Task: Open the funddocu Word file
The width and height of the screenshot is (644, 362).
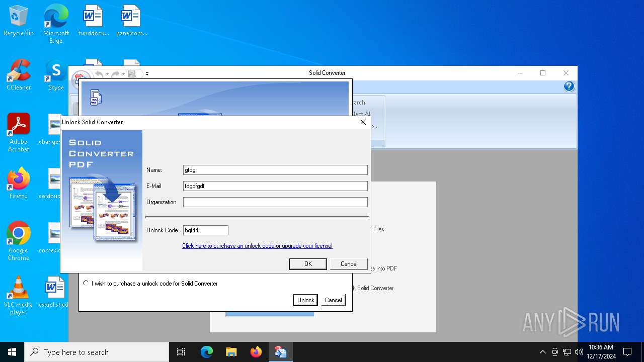Action: (x=94, y=21)
